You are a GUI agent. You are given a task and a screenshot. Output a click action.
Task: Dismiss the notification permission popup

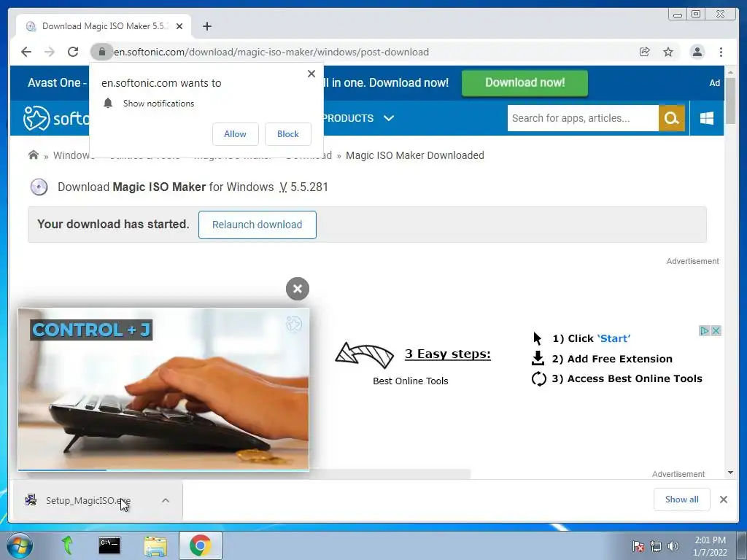pos(311,74)
